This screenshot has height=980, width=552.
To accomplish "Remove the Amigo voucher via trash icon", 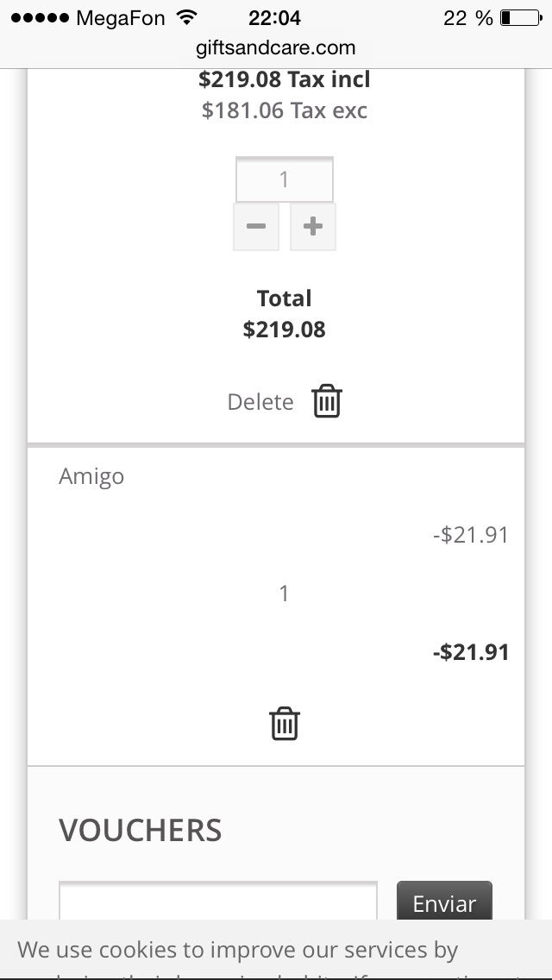I will tap(285, 724).
